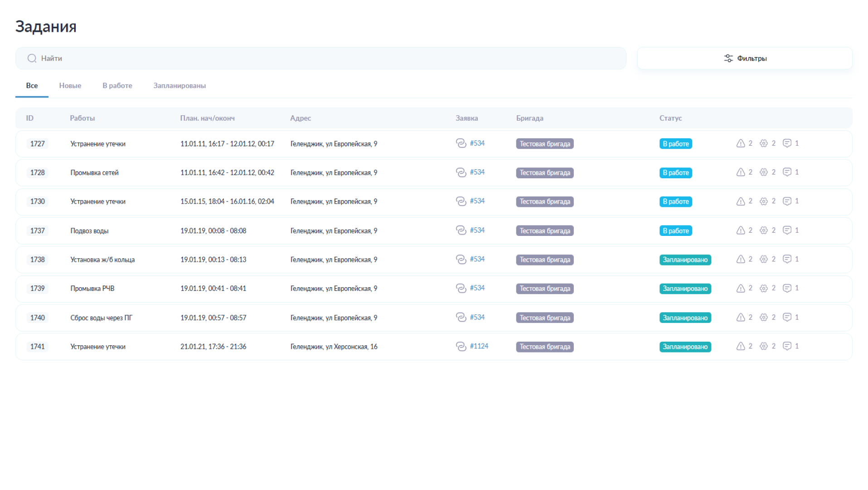Click the gear icon in row 1740

pos(763,317)
